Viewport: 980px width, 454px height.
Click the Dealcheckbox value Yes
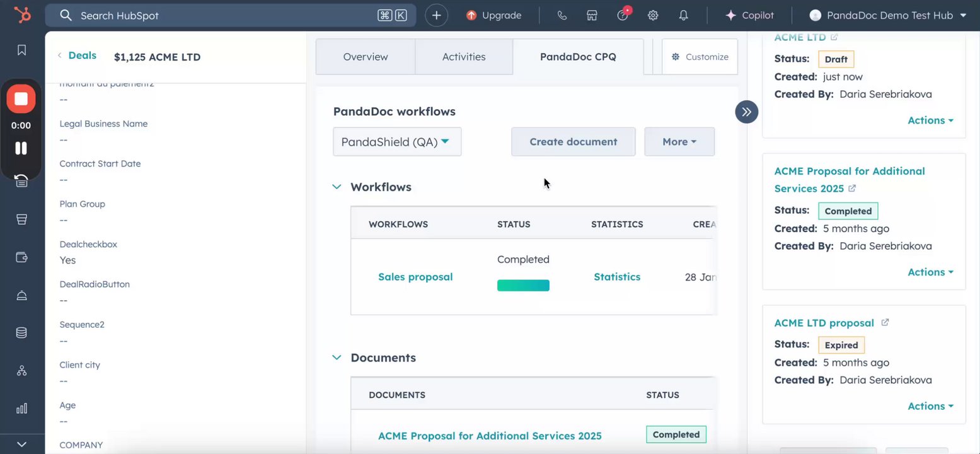click(67, 260)
